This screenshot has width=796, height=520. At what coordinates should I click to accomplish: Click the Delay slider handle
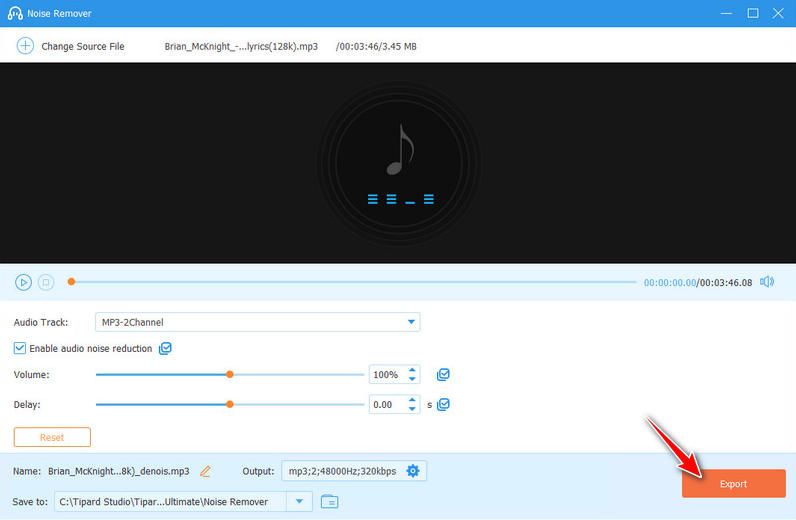[230, 405]
